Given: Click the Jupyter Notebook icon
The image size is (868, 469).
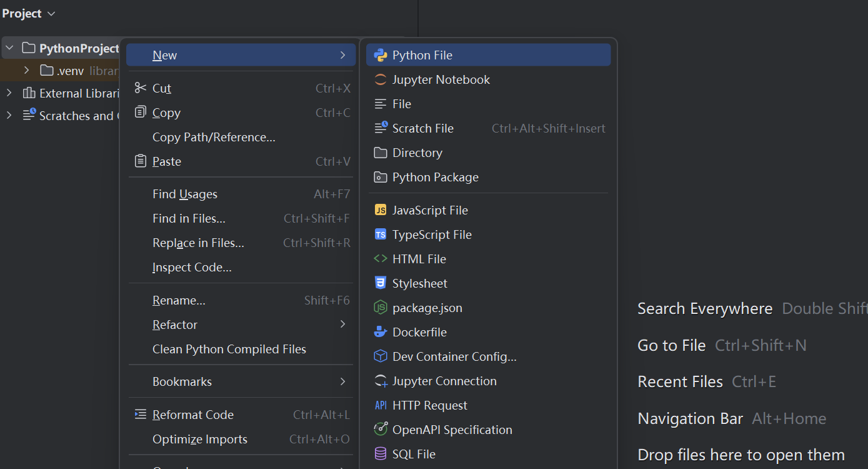Looking at the screenshot, I should pyautogui.click(x=380, y=79).
